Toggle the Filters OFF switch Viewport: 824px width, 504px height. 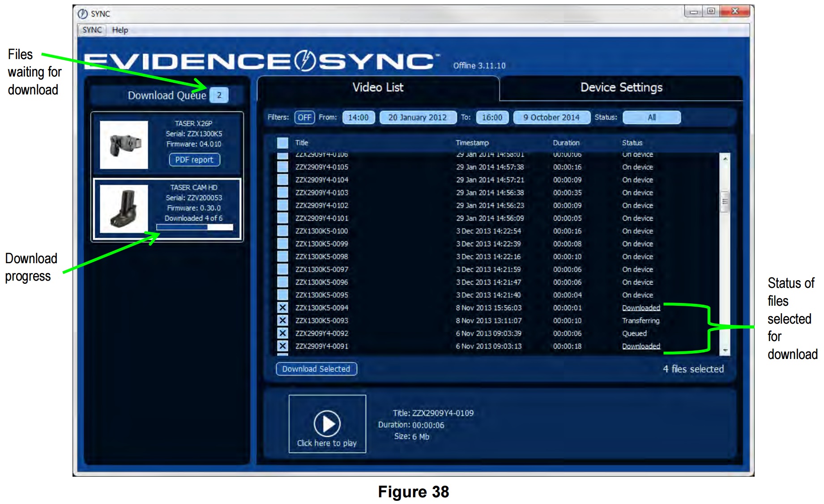(x=304, y=117)
